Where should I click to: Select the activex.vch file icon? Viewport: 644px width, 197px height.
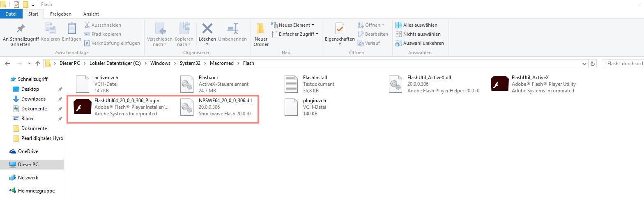(x=83, y=84)
